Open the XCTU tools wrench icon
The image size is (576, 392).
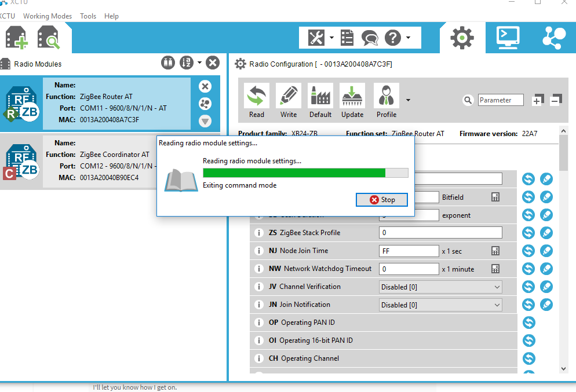point(316,38)
